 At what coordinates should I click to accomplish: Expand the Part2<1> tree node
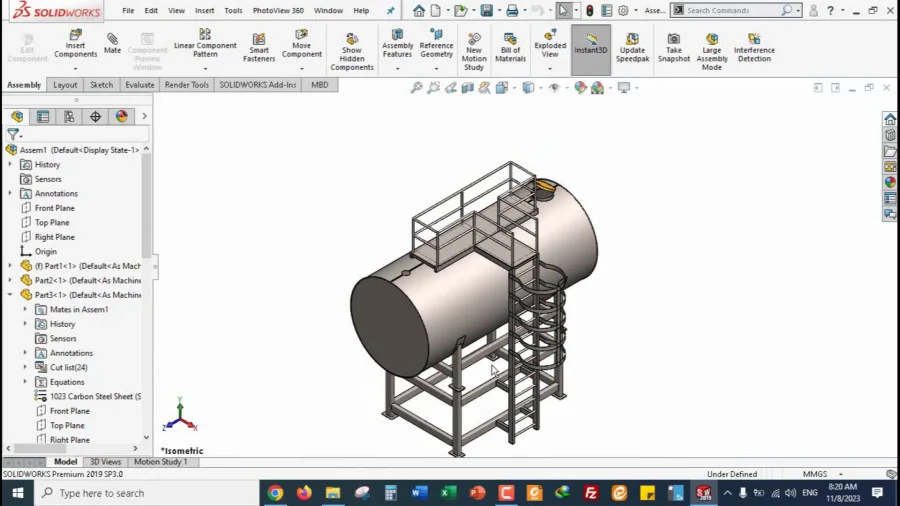[10, 280]
